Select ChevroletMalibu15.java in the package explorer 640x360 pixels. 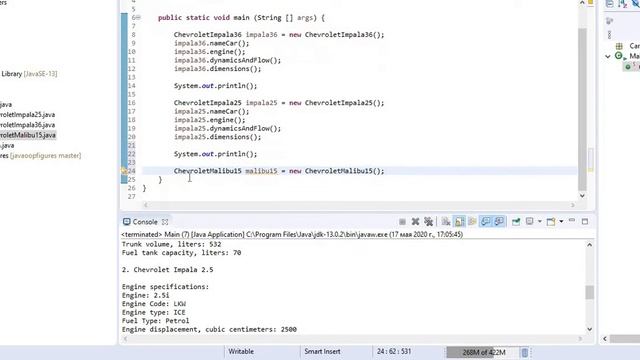coord(28,135)
